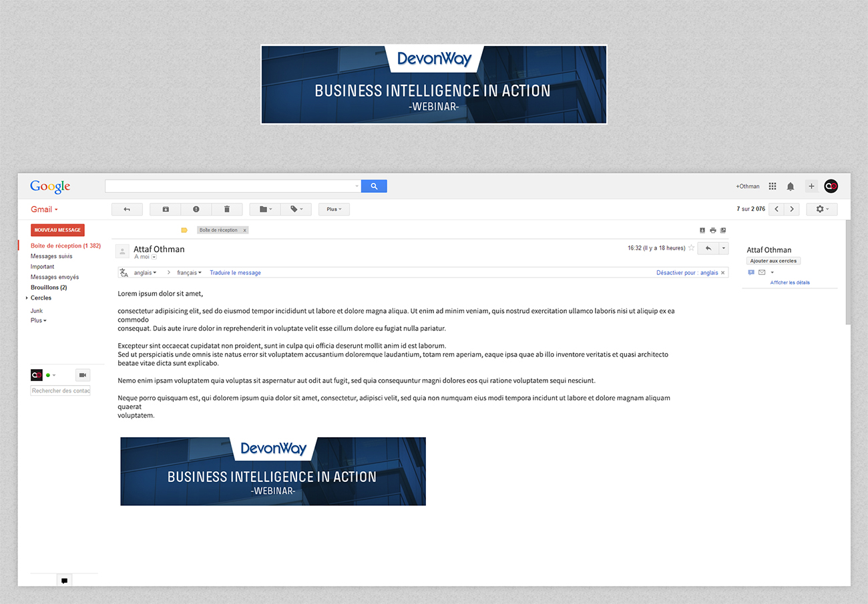The image size is (868, 604).
Task: Click the chat avatar in the left sidebar
Action: (x=37, y=375)
